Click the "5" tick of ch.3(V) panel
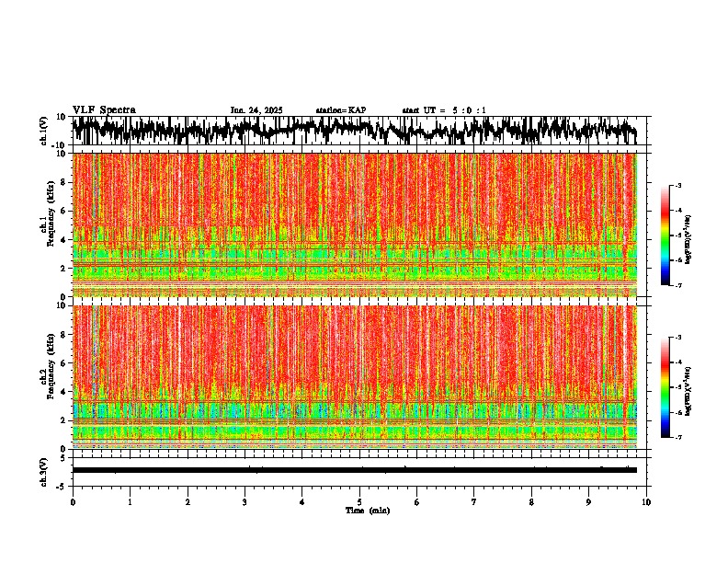This screenshot has width=728, height=563. (63, 458)
